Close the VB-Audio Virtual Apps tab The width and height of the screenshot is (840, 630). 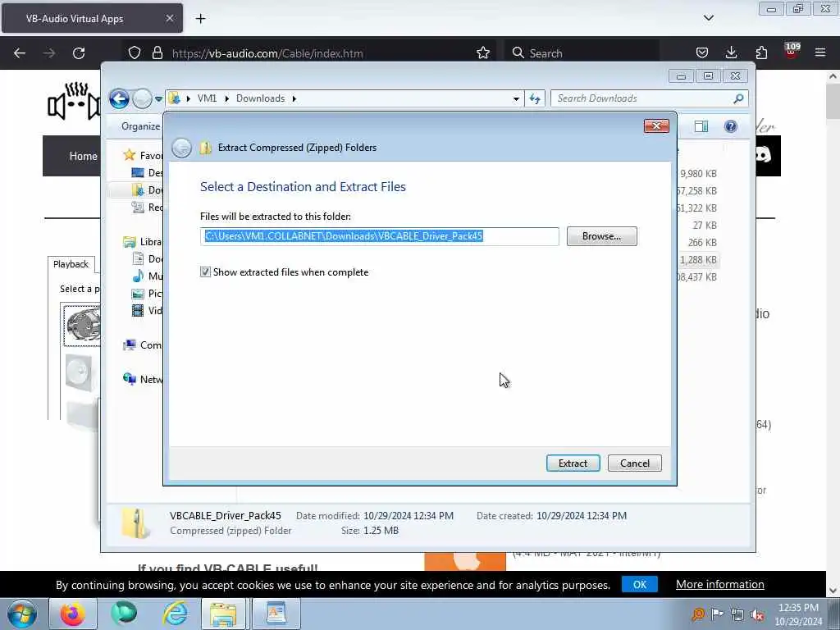pyautogui.click(x=169, y=18)
